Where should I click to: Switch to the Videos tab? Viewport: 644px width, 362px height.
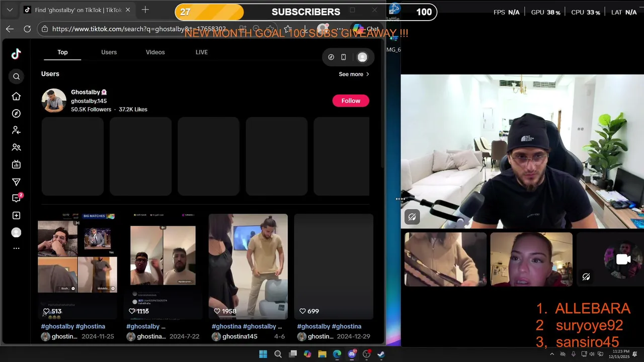point(155,52)
